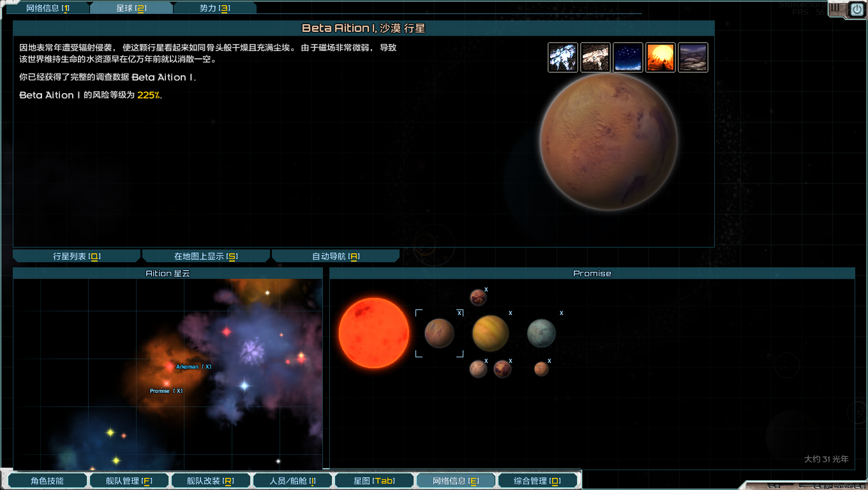Open the 势力 [3] tab
This screenshot has height=490, width=868.
pos(214,8)
